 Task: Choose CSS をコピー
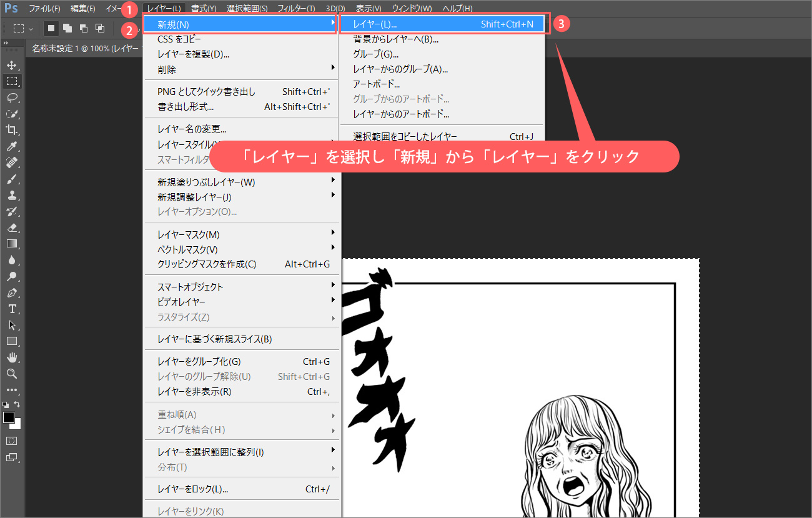[x=240, y=39]
